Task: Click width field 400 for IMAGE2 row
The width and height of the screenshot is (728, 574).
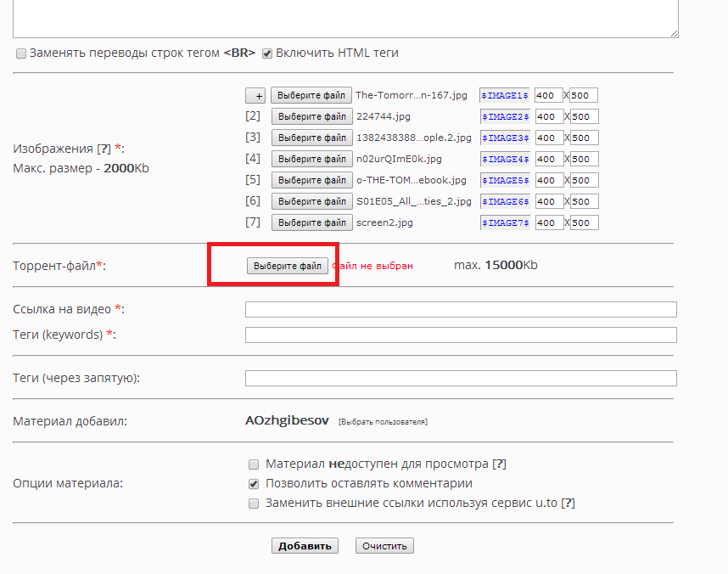Action: tap(549, 116)
